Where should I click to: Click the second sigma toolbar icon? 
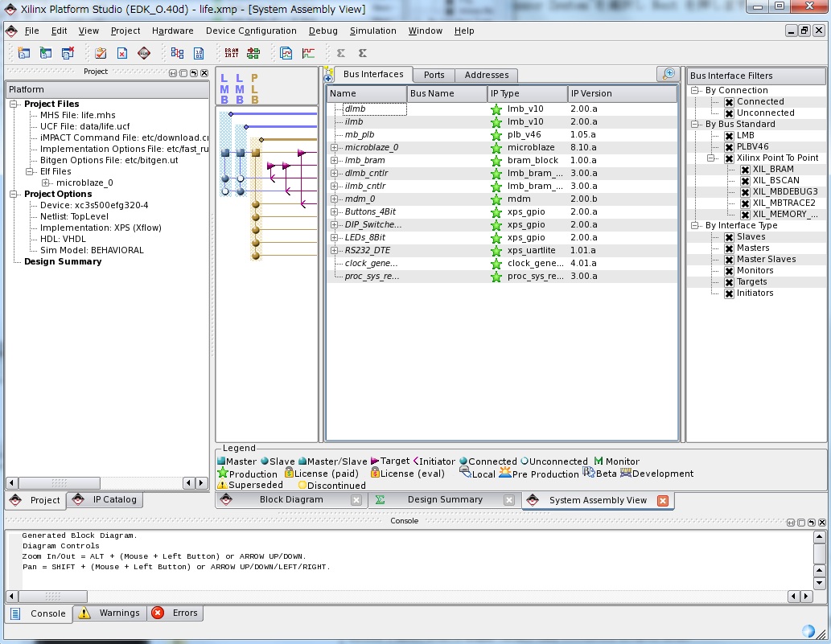coord(363,53)
